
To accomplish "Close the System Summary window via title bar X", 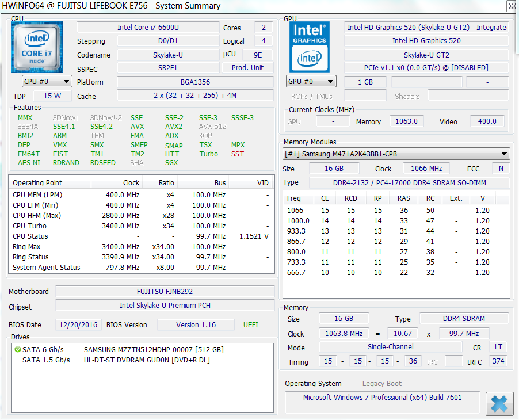I will click(512, 6).
